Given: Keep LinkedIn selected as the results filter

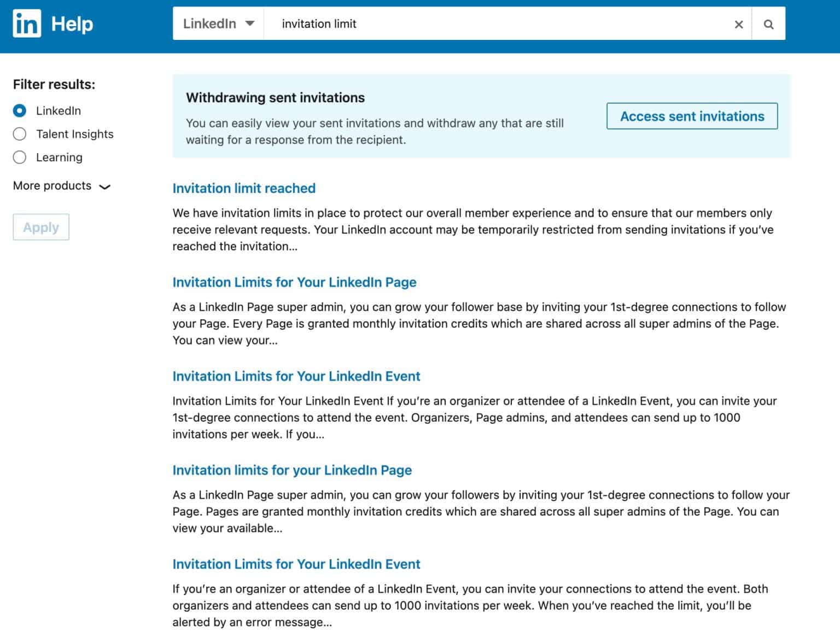Looking at the screenshot, I should click(20, 110).
